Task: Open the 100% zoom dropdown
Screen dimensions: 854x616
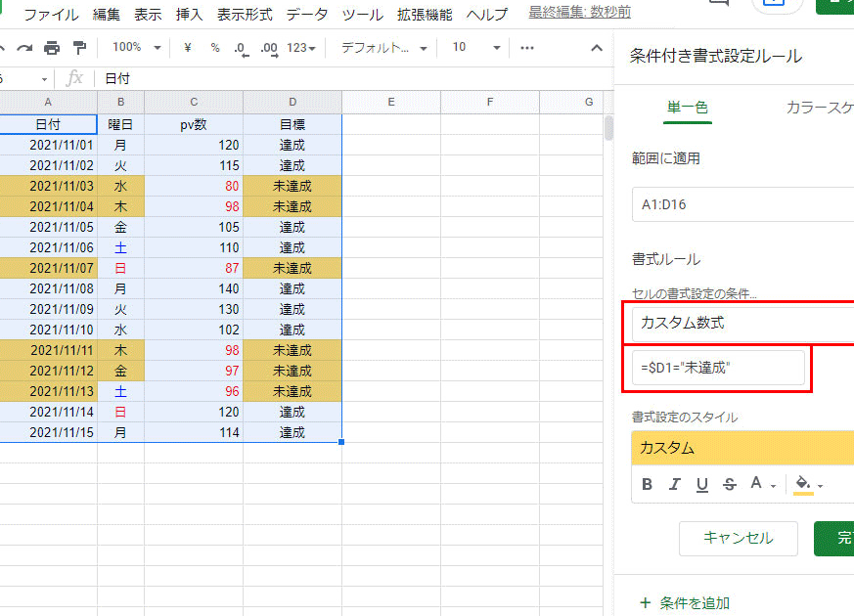Action: (136, 47)
